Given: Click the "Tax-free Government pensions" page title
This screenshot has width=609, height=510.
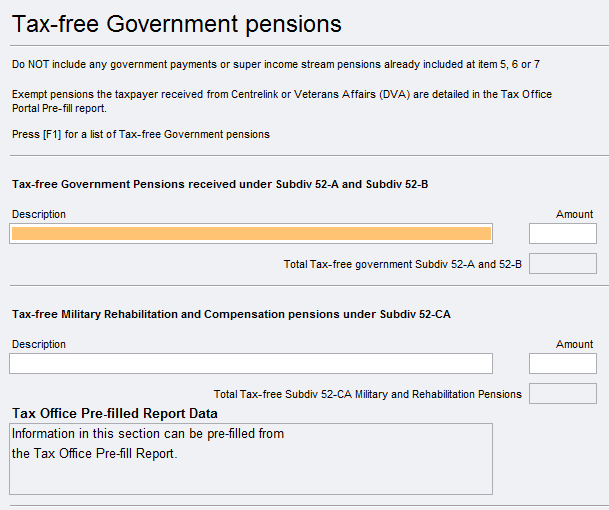Looking at the screenshot, I should click(x=177, y=23).
